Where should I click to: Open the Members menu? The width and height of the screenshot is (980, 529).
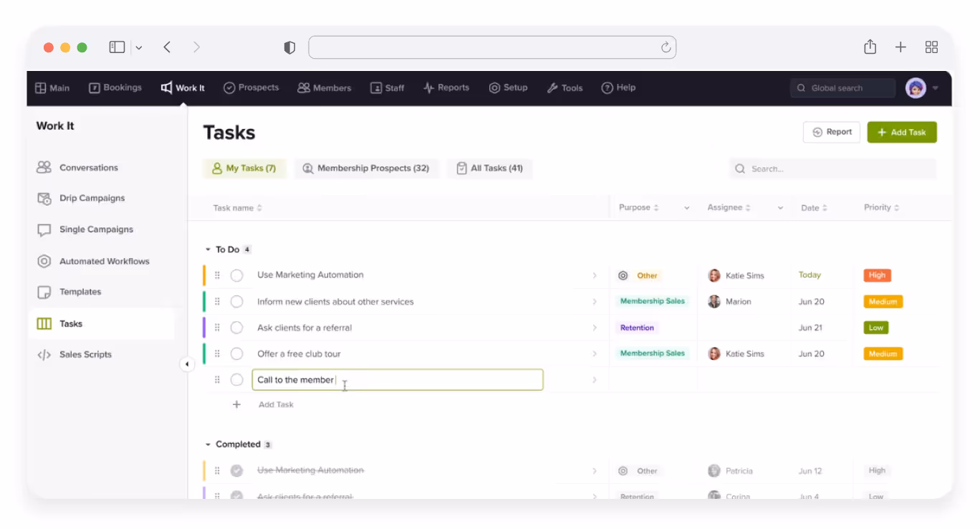[x=324, y=88]
